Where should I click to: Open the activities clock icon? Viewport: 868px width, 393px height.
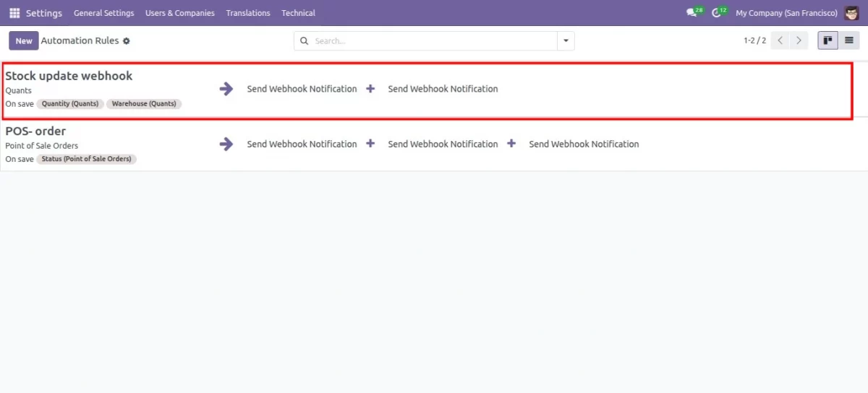718,13
